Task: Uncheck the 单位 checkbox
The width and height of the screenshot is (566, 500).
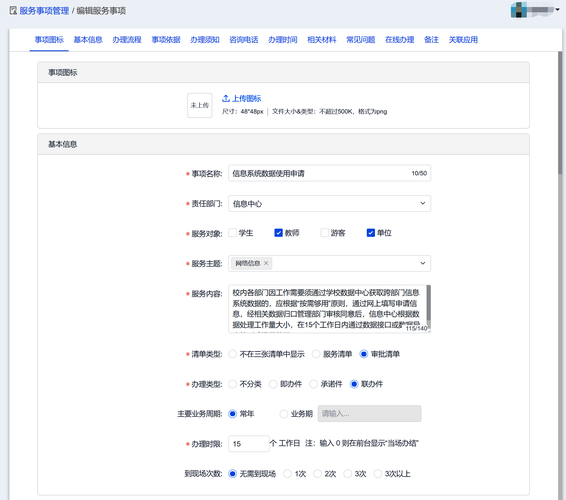Action: point(371,233)
